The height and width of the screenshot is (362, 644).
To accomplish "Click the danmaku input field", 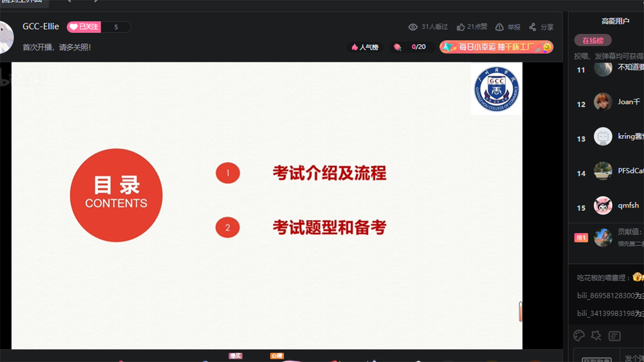I will click(633, 357).
